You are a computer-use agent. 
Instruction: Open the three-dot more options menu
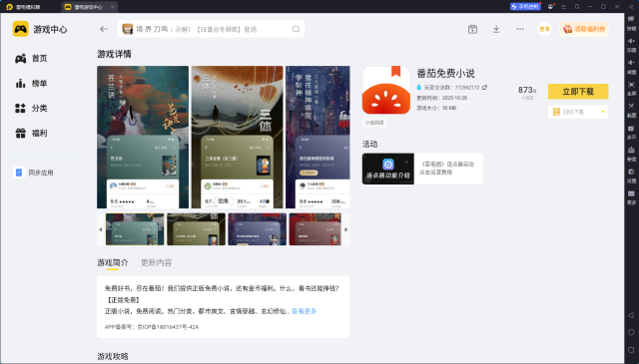520,29
